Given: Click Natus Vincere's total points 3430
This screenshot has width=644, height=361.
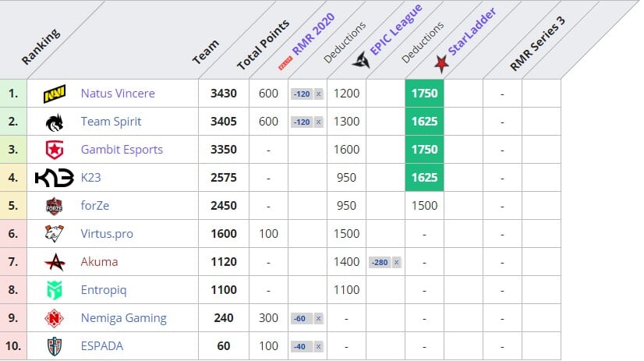Looking at the screenshot, I should pos(224,94).
